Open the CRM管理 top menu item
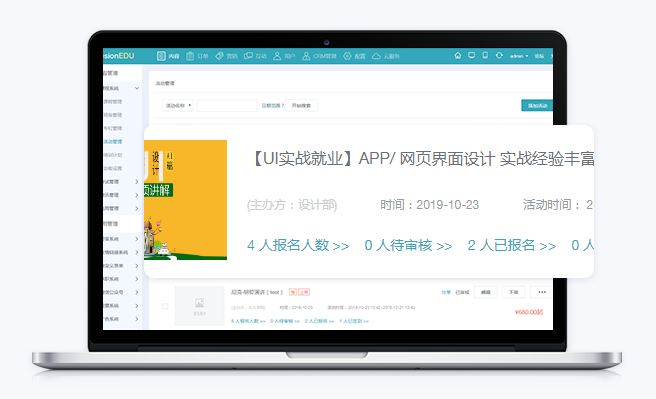The width and height of the screenshot is (656, 399). [320, 56]
